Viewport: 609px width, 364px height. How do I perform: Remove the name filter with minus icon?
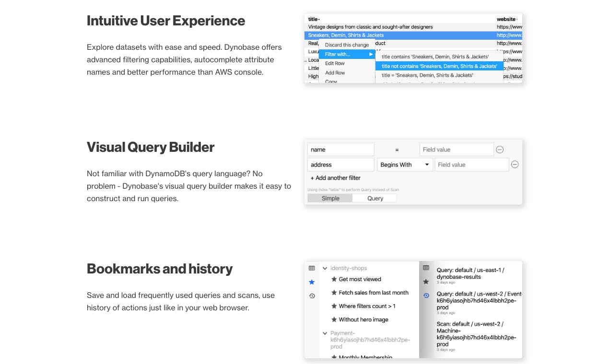point(500,149)
